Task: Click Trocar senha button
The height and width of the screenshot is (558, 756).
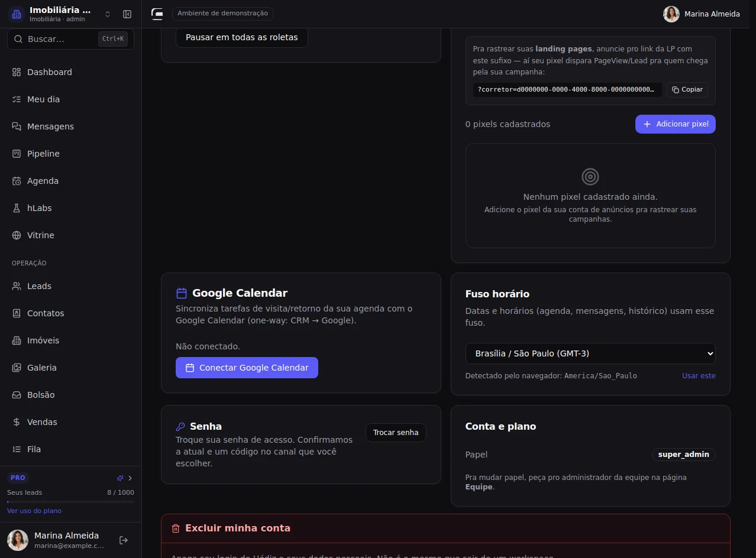Action: pyautogui.click(x=396, y=433)
